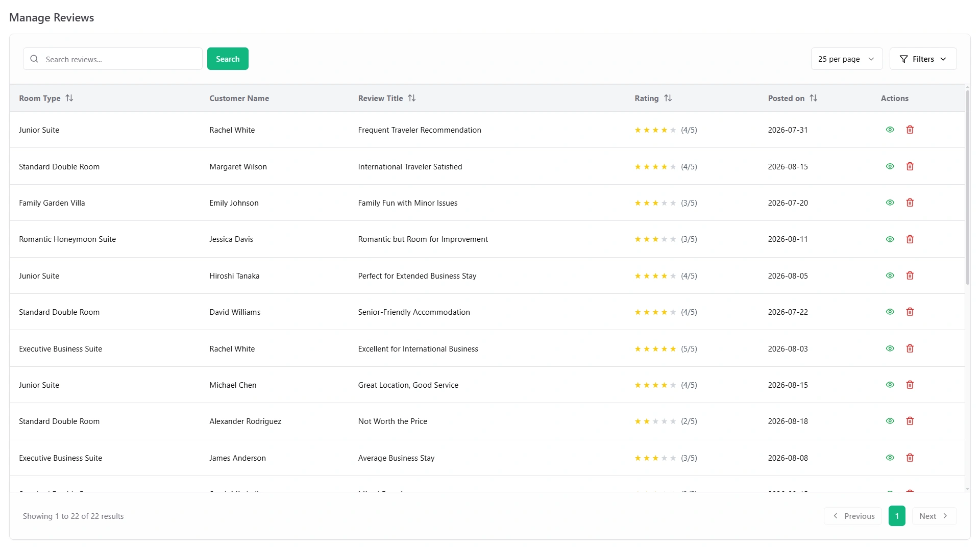
Task: Delete David Williams's review
Action: click(x=910, y=312)
